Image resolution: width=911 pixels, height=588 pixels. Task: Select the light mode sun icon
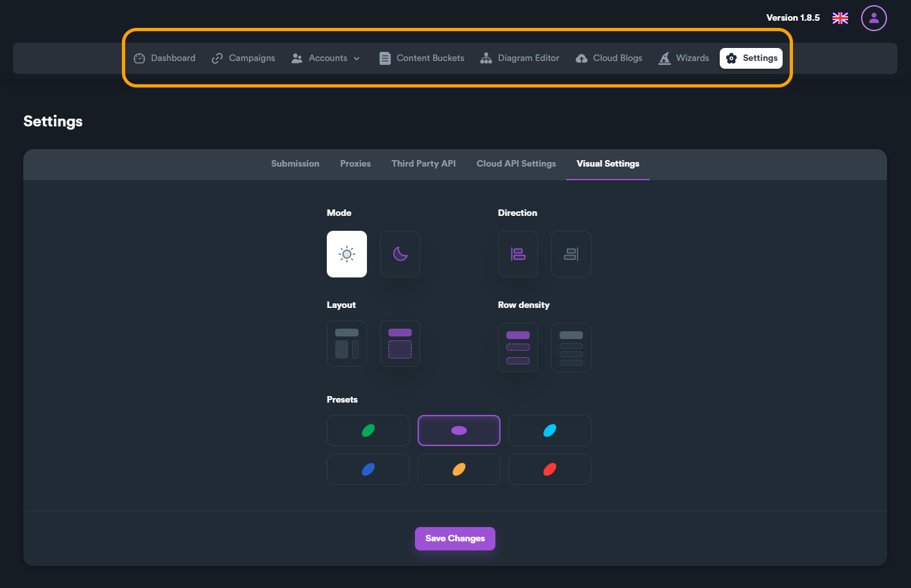(x=347, y=254)
